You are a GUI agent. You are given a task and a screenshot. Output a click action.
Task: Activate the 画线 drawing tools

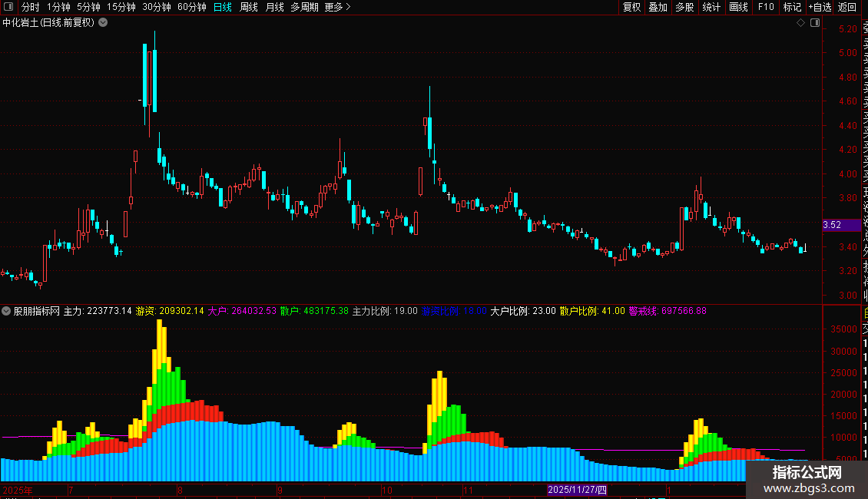click(738, 7)
